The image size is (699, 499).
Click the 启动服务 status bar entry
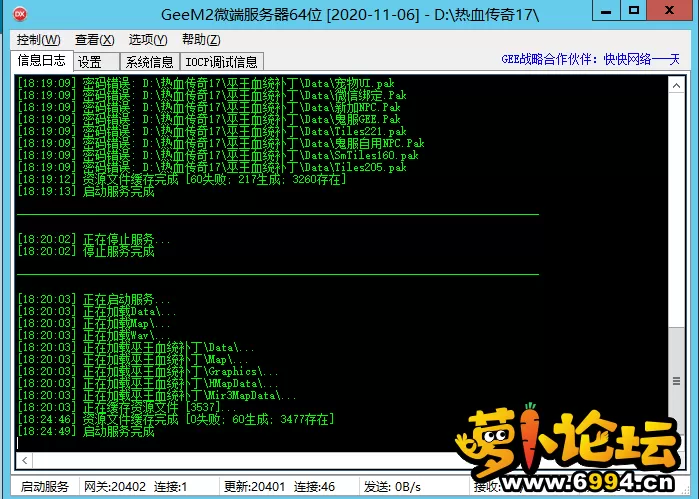(45, 487)
